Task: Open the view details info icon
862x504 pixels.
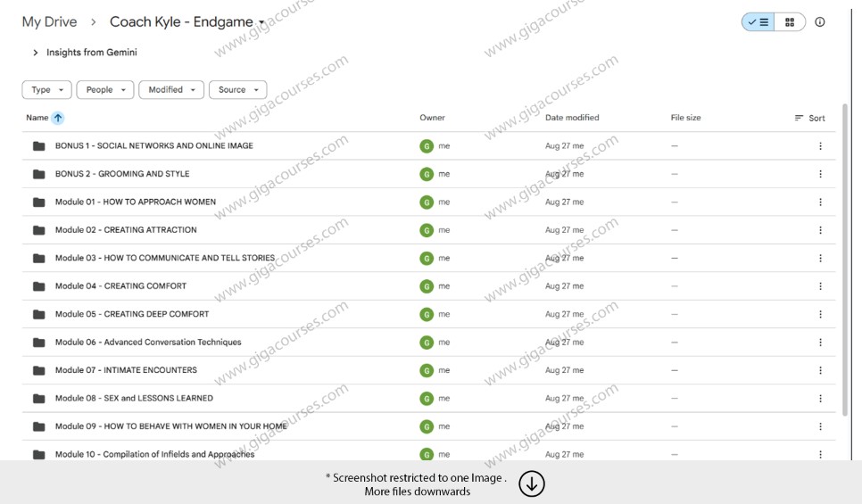Action: [820, 22]
